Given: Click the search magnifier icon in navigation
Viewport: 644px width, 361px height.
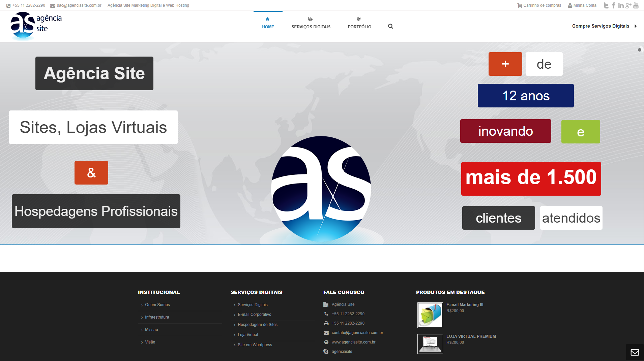Looking at the screenshot, I should [x=390, y=26].
